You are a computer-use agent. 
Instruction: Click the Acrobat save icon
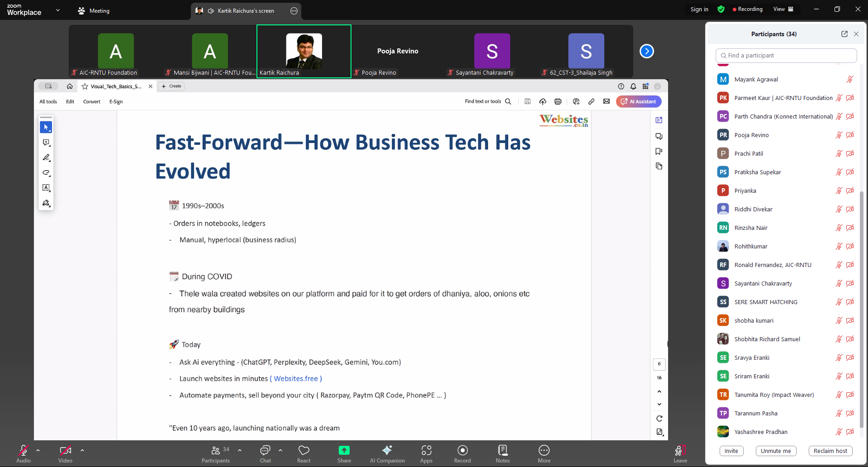(527, 101)
